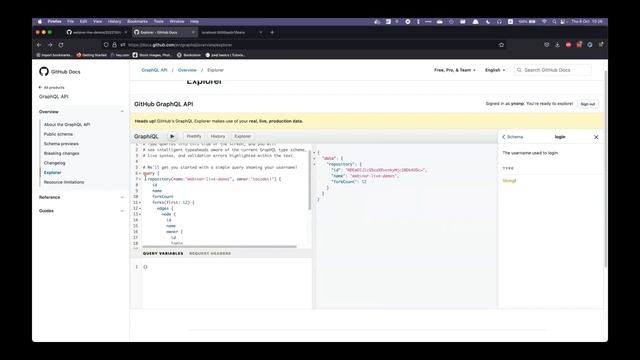
Task: Open the Bookmarks menu in menu bar
Action: click(x=138, y=22)
